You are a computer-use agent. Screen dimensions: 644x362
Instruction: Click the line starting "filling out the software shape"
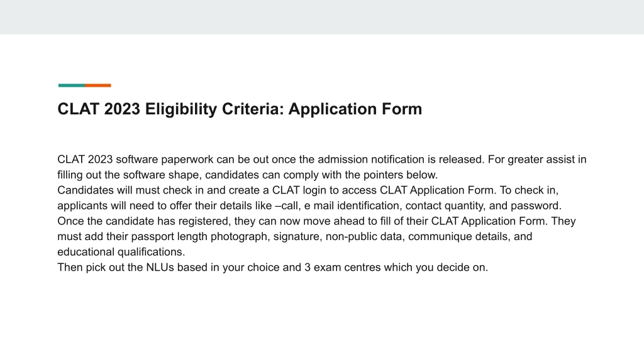click(247, 175)
